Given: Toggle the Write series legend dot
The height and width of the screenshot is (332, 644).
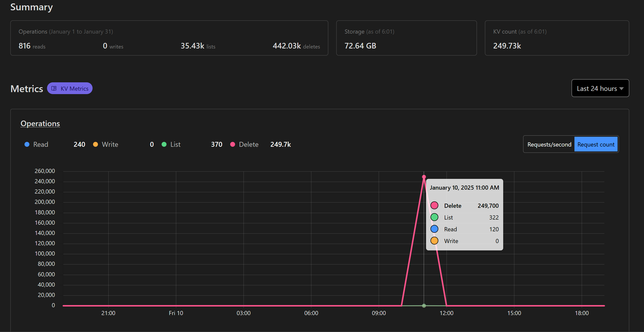Looking at the screenshot, I should pyautogui.click(x=95, y=144).
